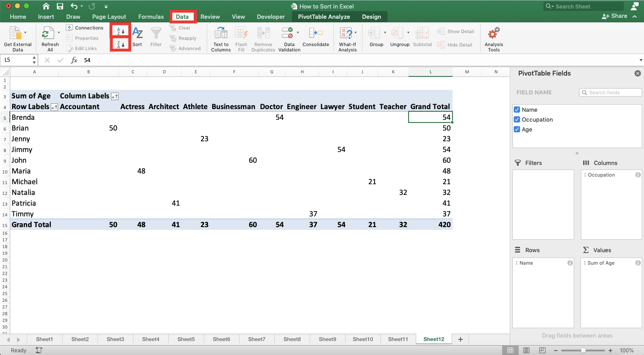Click the Consolidate icon
644x355 pixels.
point(316,33)
